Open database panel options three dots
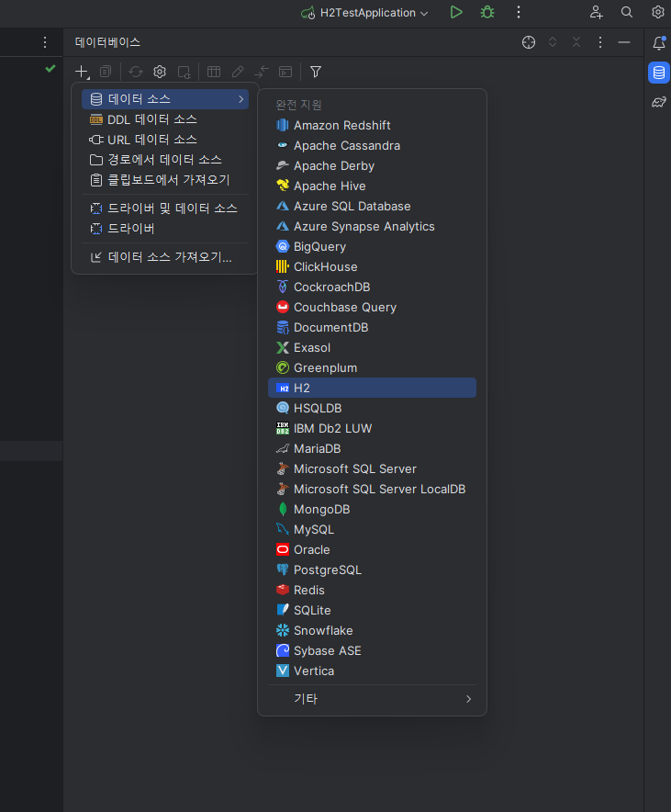The image size is (671, 812). [600, 42]
